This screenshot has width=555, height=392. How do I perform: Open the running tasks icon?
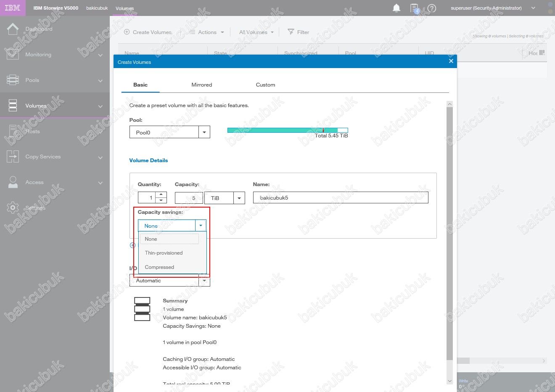pos(415,8)
